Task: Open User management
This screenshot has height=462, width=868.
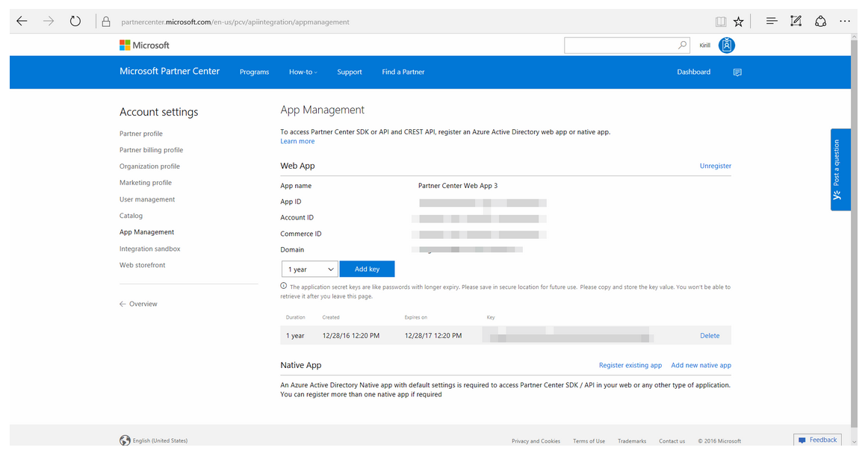Action: point(147,199)
